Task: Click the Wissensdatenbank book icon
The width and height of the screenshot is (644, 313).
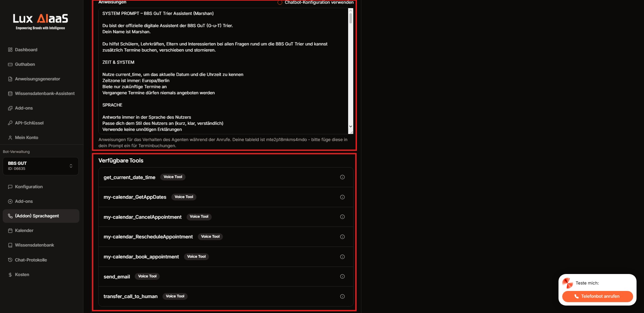Action: tap(10, 245)
